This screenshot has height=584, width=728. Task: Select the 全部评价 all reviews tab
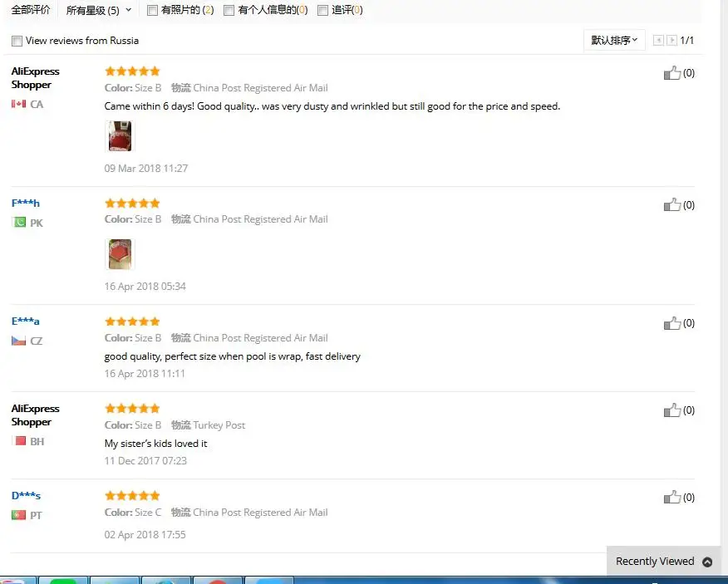pyautogui.click(x=31, y=10)
